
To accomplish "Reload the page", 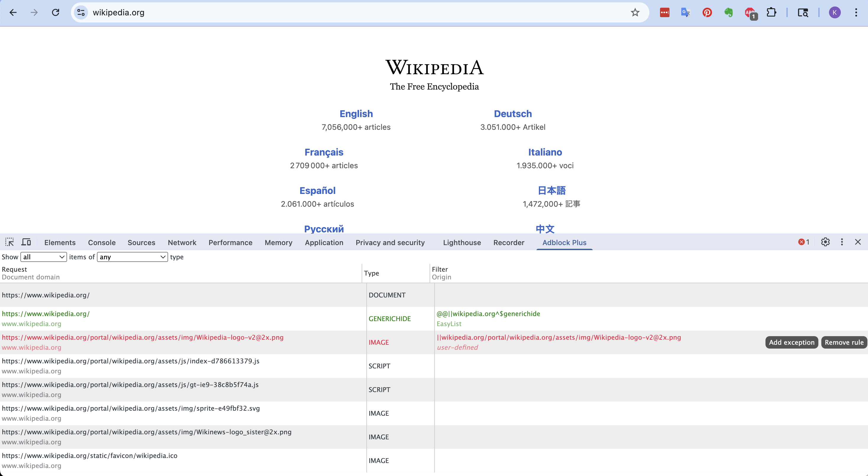I will coord(56,13).
